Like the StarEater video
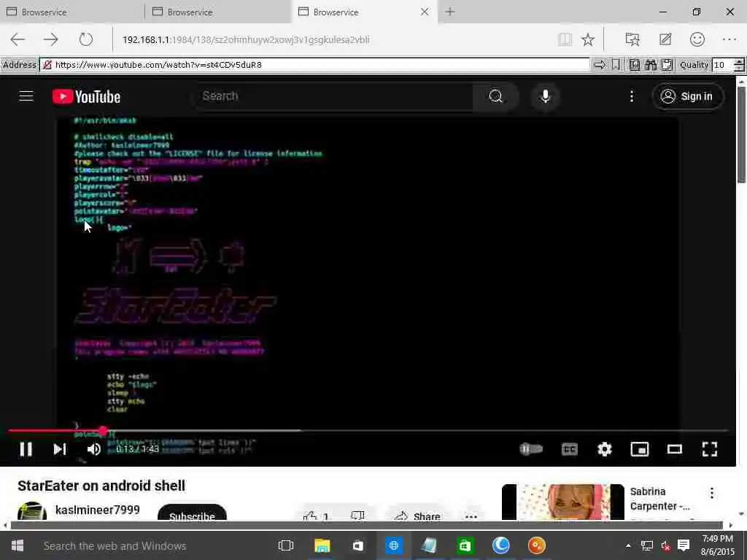This screenshot has width=747, height=560. 317,516
